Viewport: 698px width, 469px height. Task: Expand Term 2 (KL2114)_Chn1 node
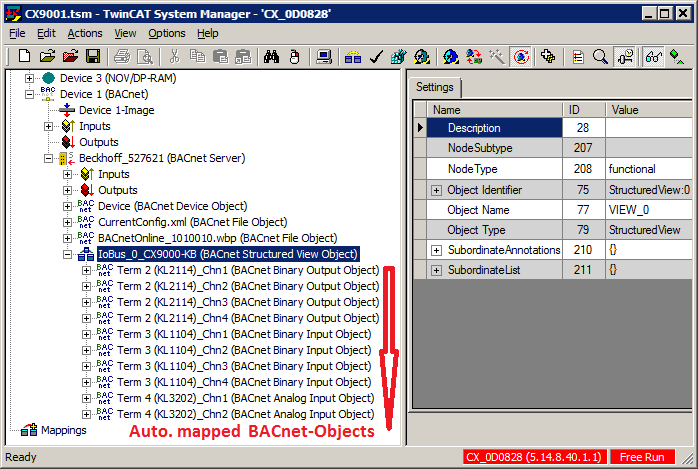tap(87, 271)
